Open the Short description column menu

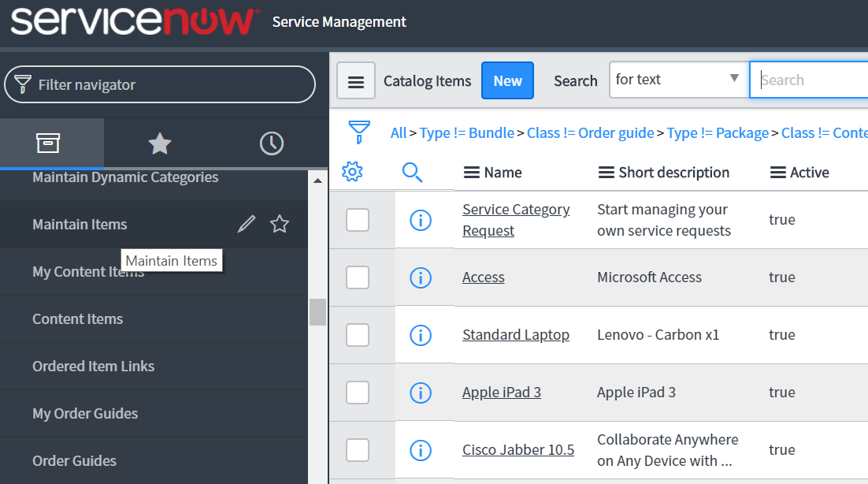604,172
